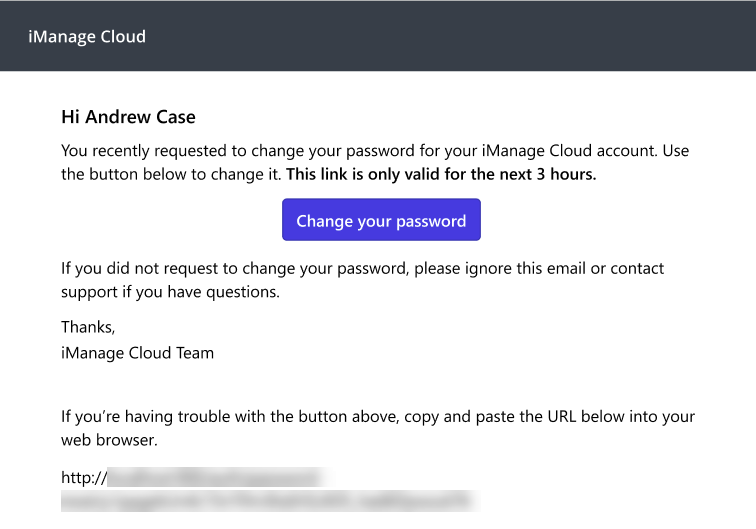
Task: Click the http:// prefix text
Action: [84, 478]
